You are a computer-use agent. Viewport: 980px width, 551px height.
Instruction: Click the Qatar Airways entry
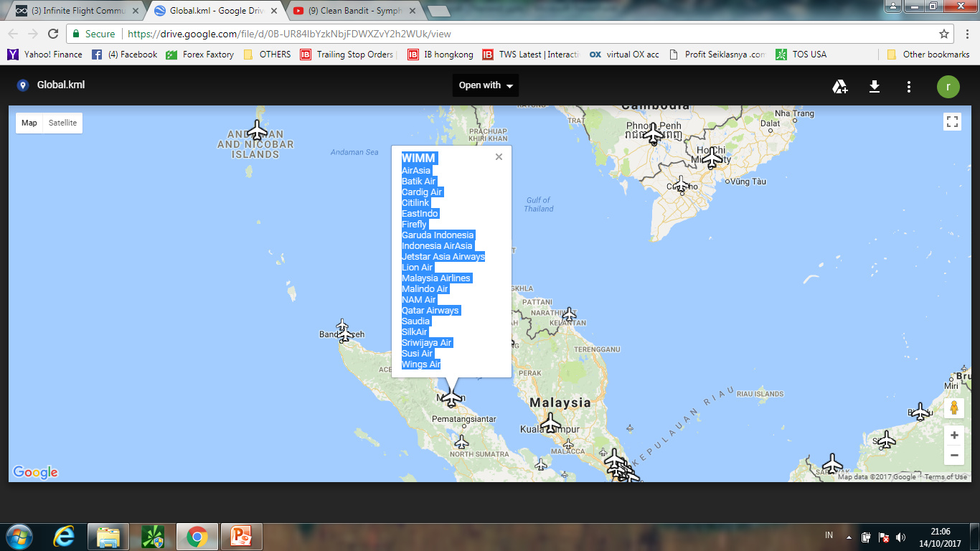[430, 311]
